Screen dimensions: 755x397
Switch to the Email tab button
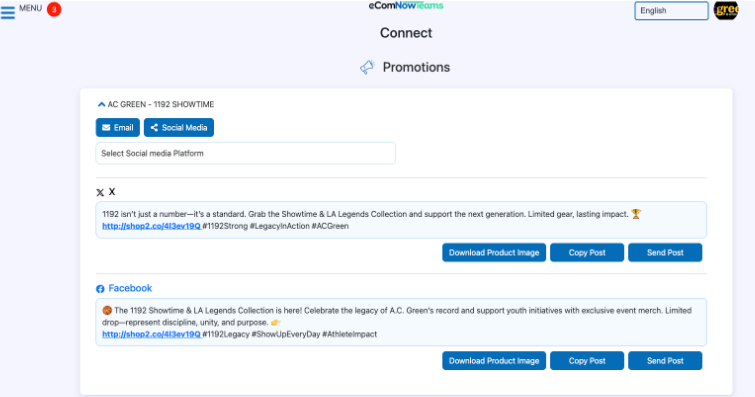tap(117, 128)
